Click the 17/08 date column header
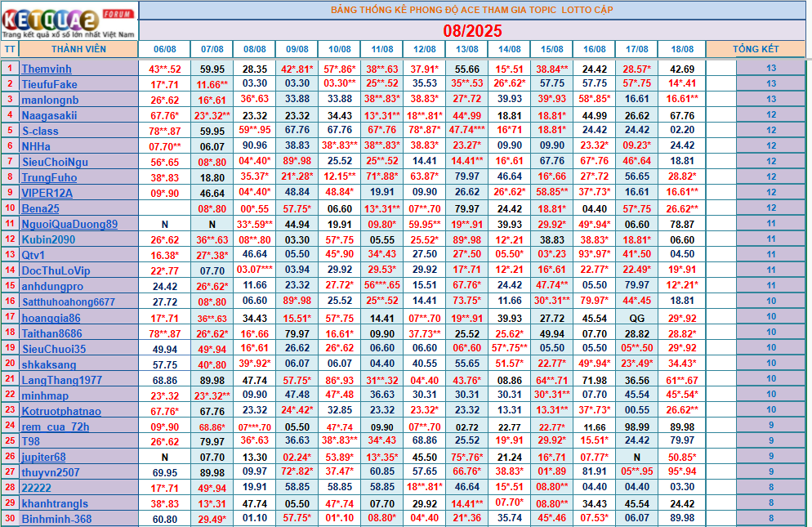Screen dimensions: 812x527 click(637, 49)
